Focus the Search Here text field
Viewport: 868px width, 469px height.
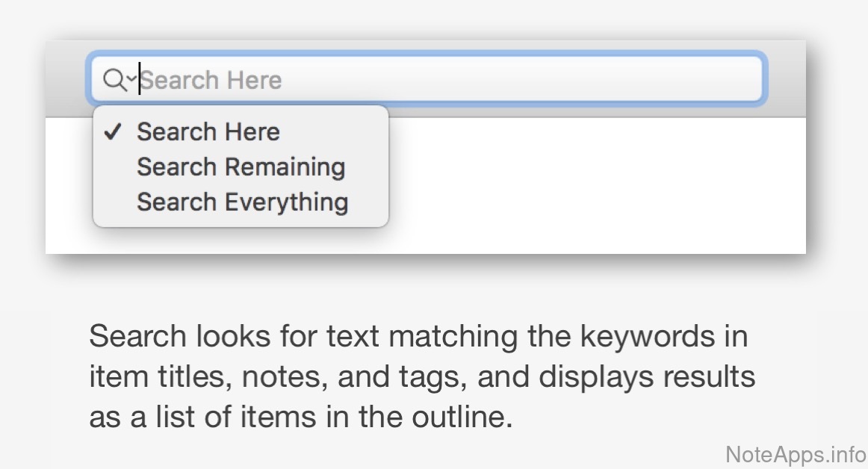(x=448, y=78)
